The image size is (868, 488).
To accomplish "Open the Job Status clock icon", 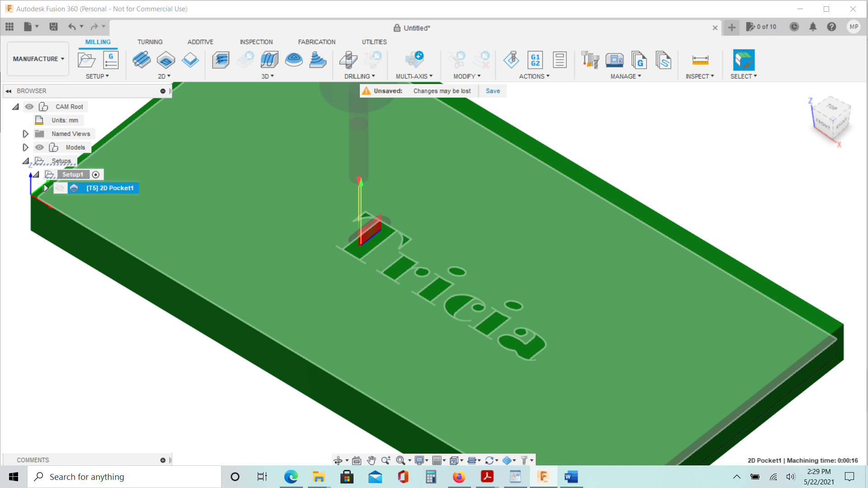I will point(794,27).
